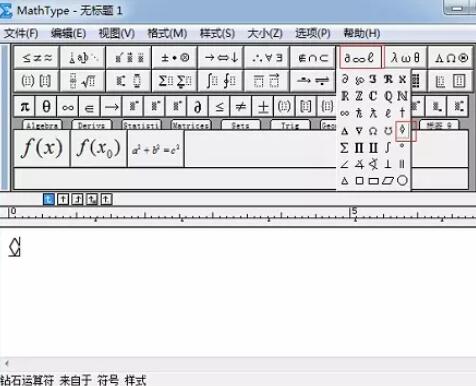Insert integral sign from the Miscellaneous popup
The image size is (476, 386).
[388, 147]
